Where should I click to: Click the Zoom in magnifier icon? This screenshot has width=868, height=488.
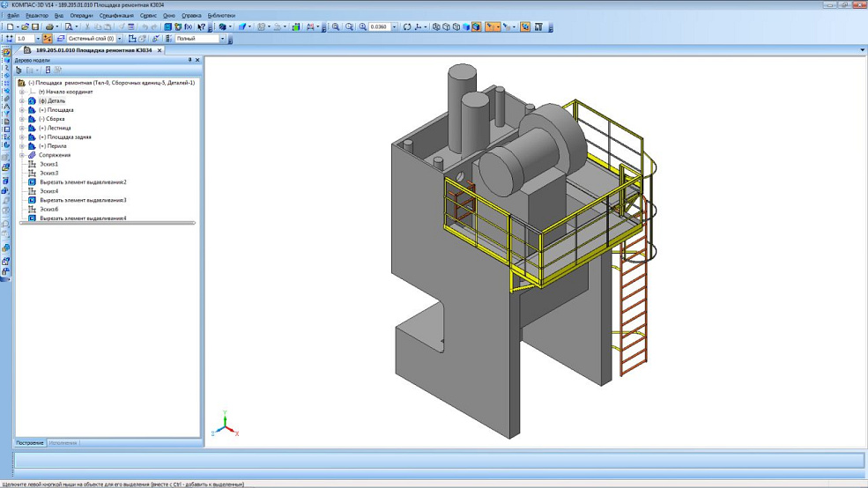click(x=336, y=27)
